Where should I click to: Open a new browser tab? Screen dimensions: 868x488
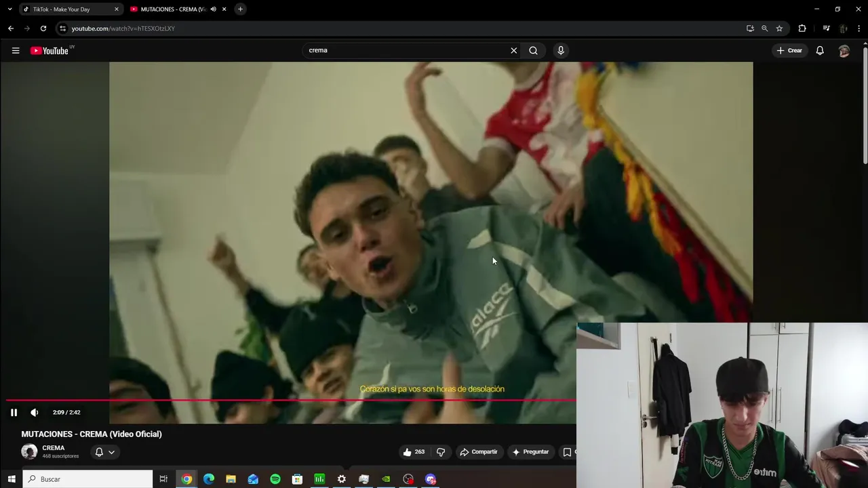click(x=240, y=9)
